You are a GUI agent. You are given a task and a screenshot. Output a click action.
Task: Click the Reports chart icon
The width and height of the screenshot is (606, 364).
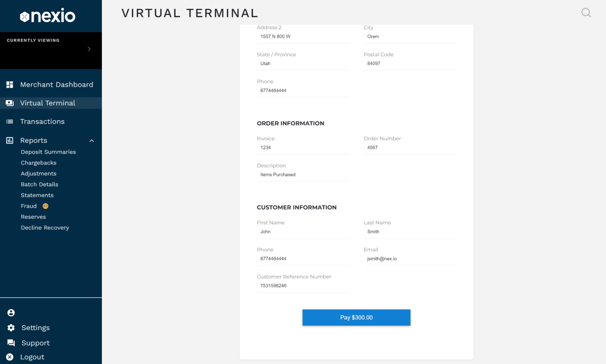coord(10,140)
